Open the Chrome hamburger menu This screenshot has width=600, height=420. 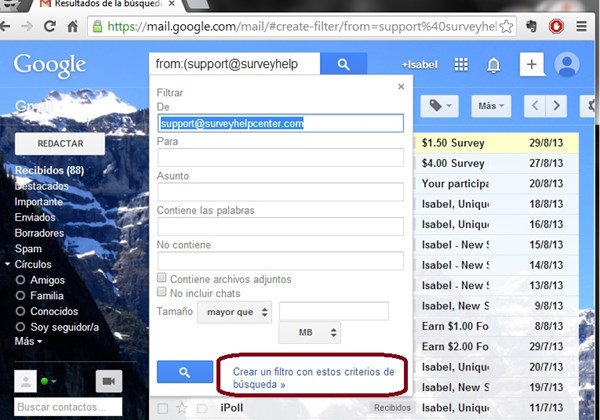click(x=582, y=26)
